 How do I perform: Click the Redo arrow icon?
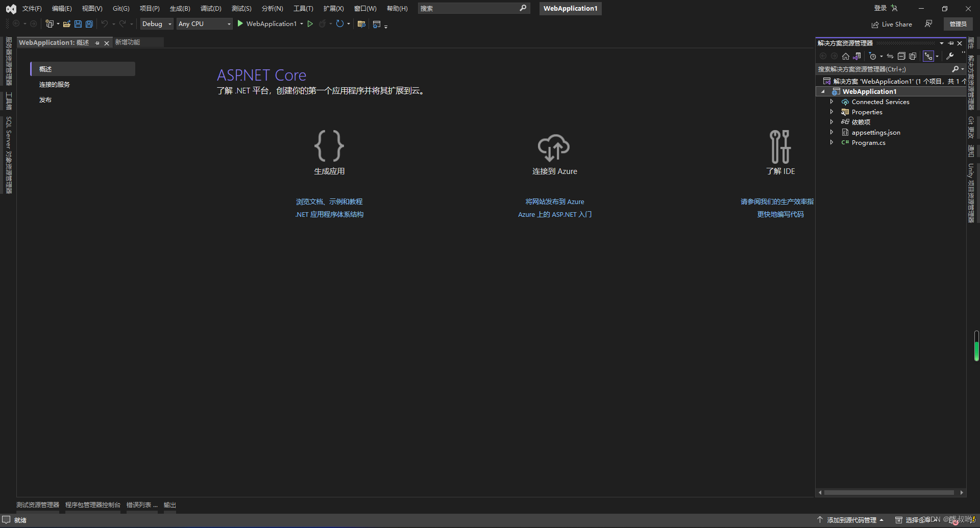[x=122, y=24]
